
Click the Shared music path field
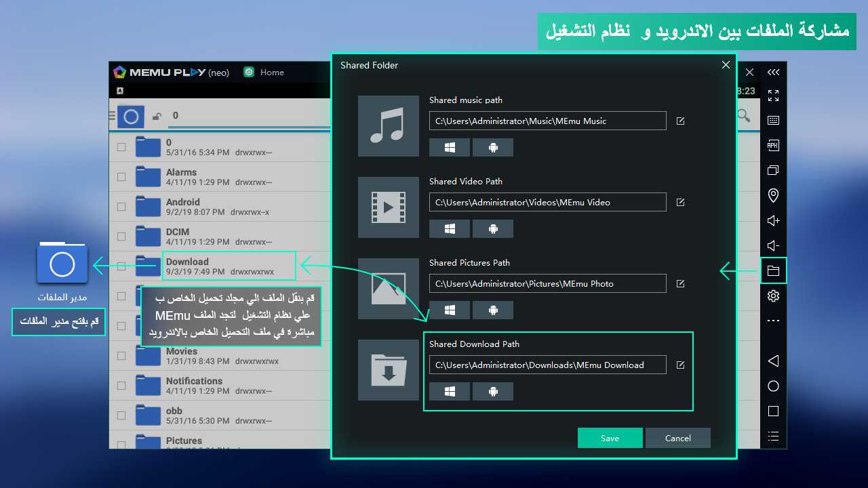(x=548, y=121)
